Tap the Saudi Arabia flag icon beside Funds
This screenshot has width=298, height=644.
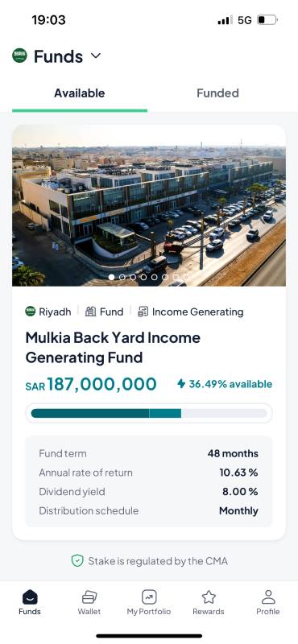19,56
